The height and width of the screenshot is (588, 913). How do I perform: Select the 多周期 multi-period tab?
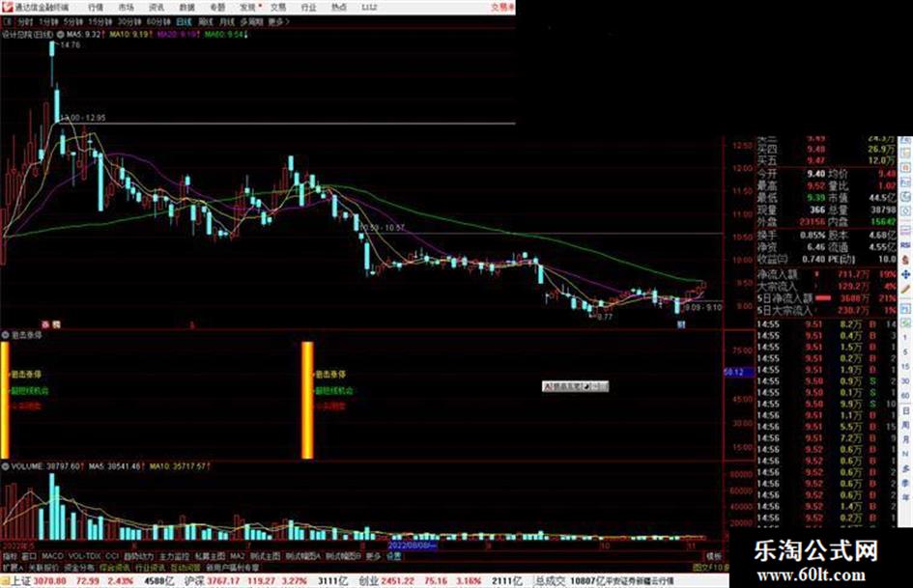(x=251, y=21)
